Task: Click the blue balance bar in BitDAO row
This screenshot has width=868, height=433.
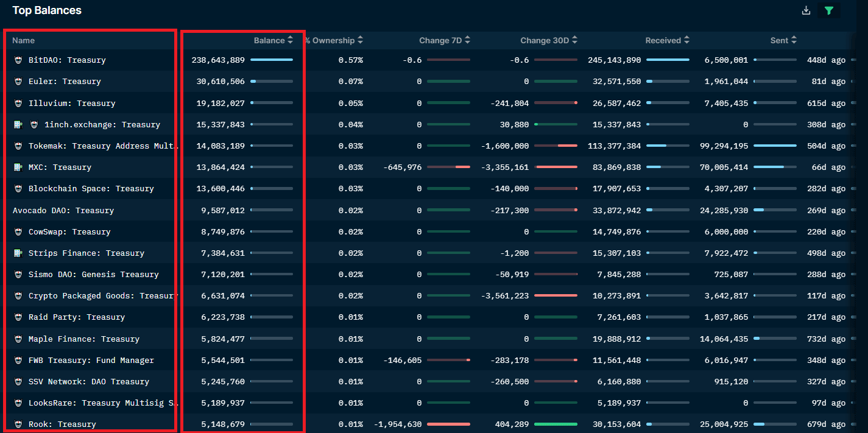Action: click(272, 60)
